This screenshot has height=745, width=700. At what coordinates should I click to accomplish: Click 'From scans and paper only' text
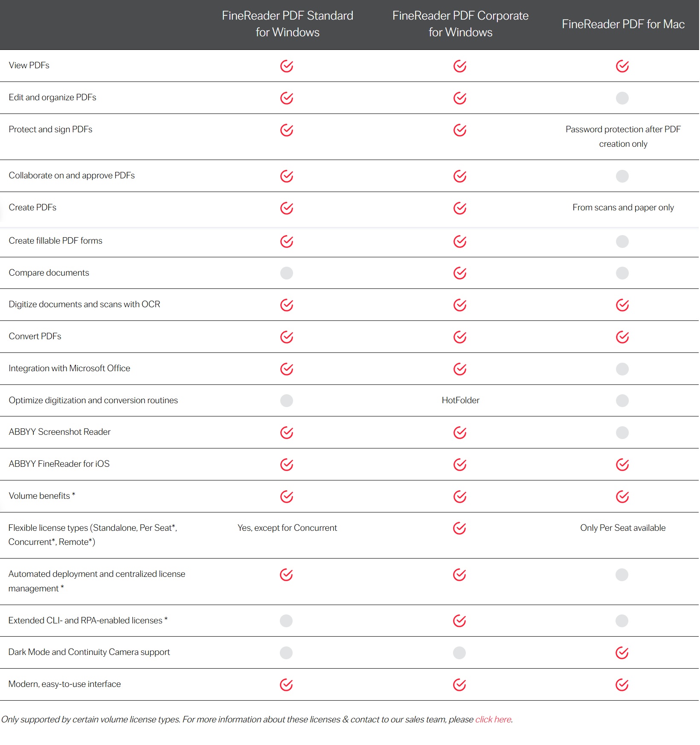click(623, 207)
